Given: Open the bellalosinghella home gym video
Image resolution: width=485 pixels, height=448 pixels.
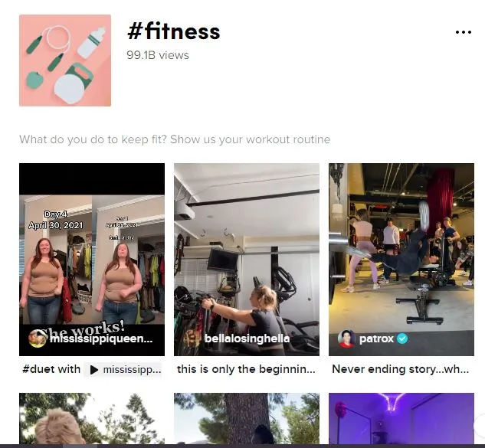Looking at the screenshot, I should (247, 260).
